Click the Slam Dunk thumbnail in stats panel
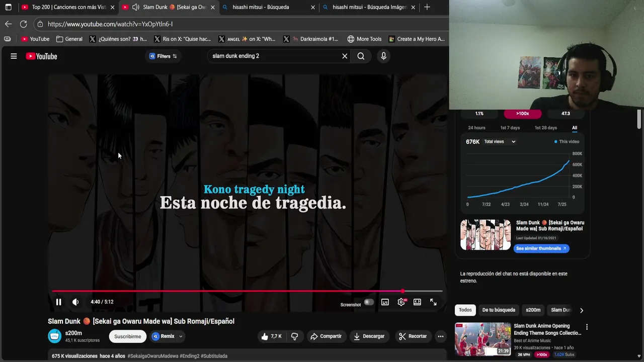The width and height of the screenshot is (644, 362). click(x=486, y=235)
